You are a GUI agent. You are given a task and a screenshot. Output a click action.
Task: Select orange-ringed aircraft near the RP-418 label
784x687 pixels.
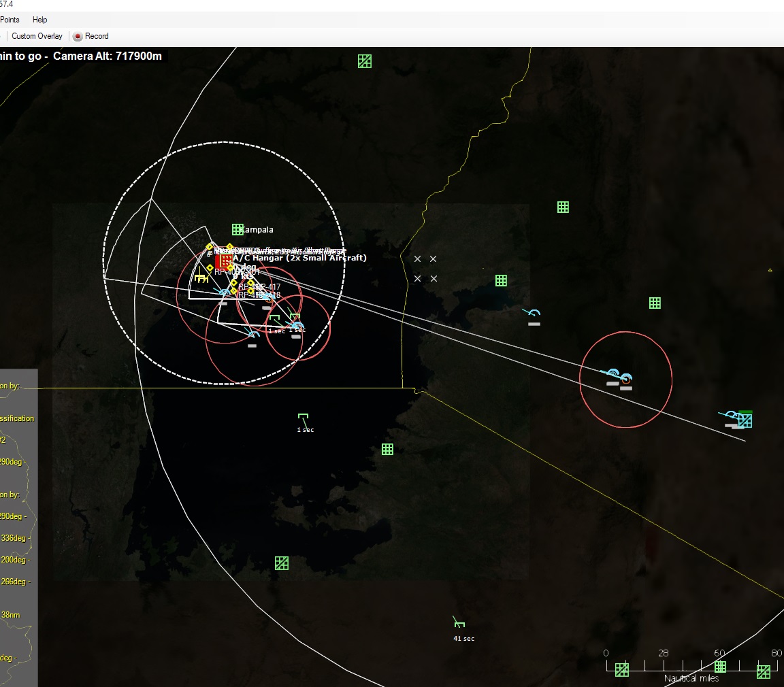tap(269, 299)
